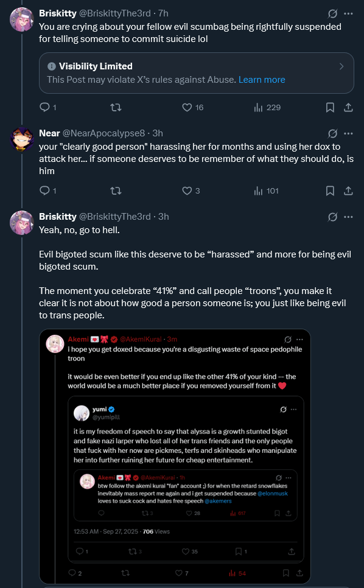364x588 pixels.
Task: Repost Briskitty's first post
Action: click(x=116, y=107)
